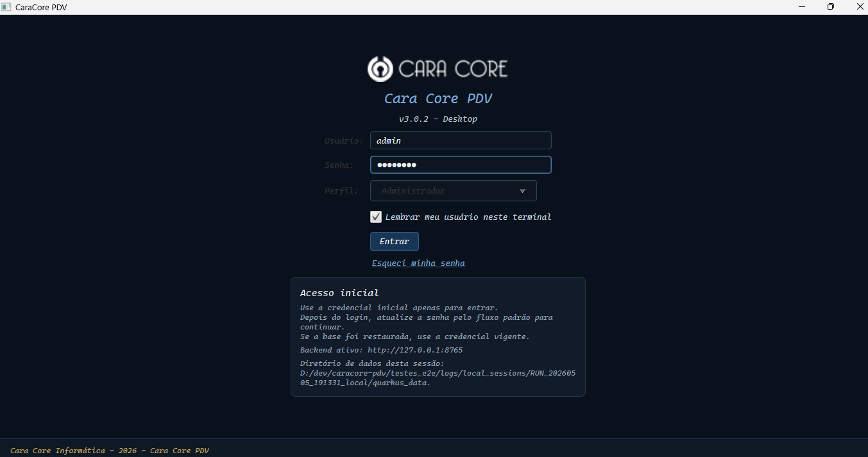Focus the Usuário field containing admin
Image resolution: width=868 pixels, height=457 pixels.
tap(461, 140)
